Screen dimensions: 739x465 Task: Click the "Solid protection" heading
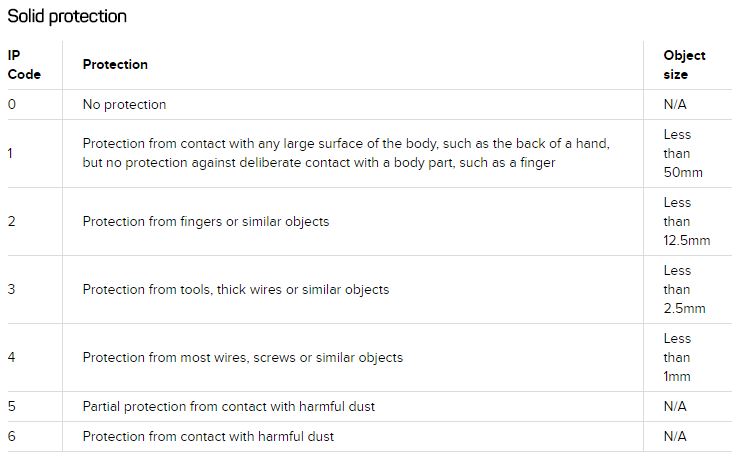(x=67, y=17)
